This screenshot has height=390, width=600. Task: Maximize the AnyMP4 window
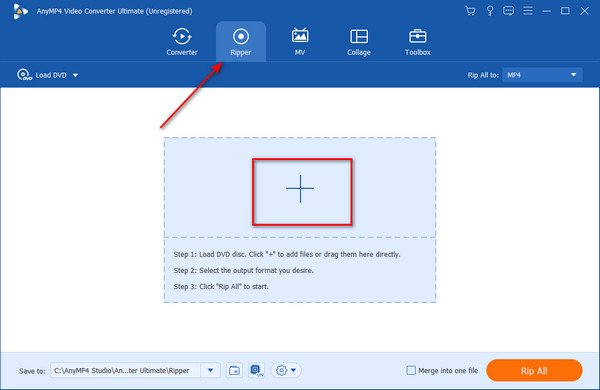pyautogui.click(x=565, y=11)
